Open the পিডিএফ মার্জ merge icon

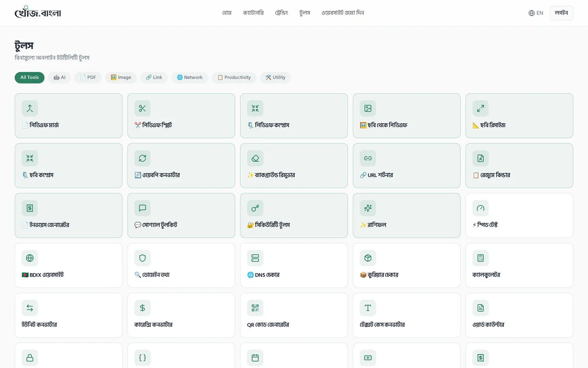tap(30, 108)
